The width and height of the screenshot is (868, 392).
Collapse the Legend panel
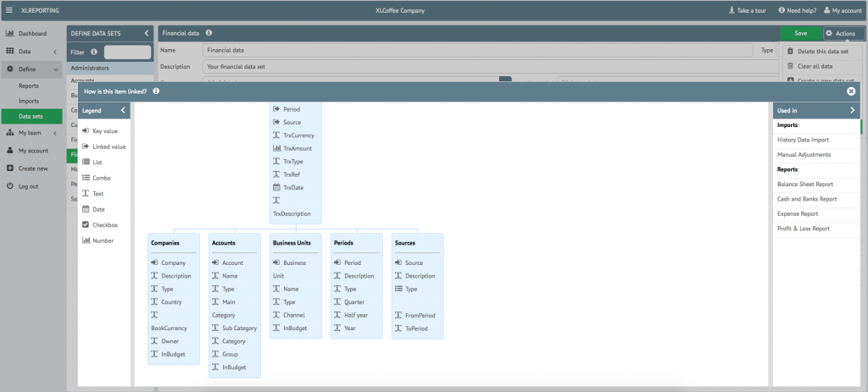pyautogui.click(x=123, y=110)
